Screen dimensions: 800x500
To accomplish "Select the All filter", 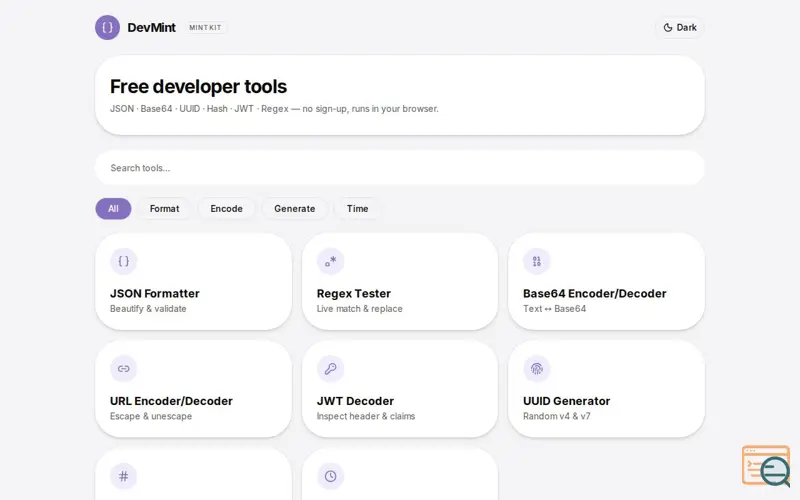I will [113, 209].
